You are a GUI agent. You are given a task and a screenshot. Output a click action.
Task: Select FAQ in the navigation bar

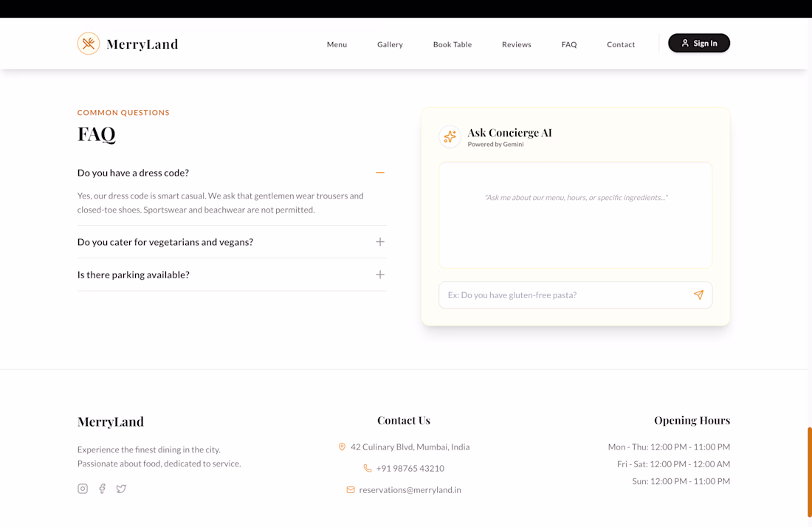tap(568, 44)
